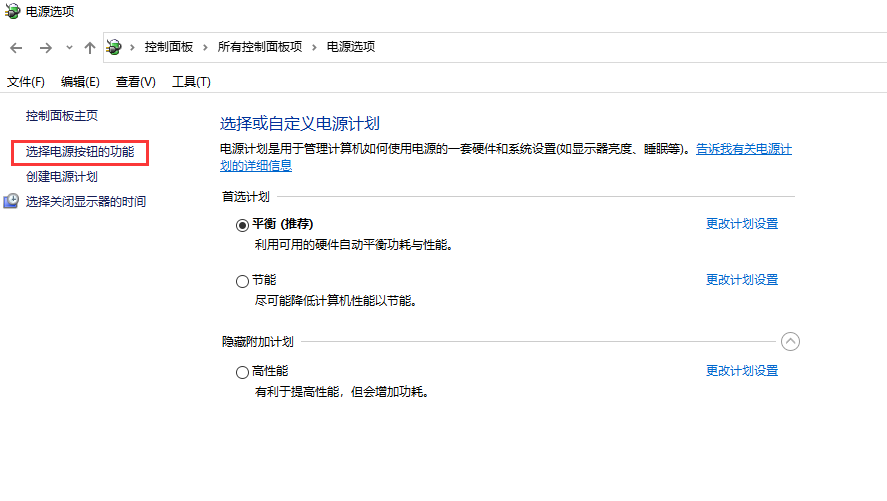Screen dimensions: 887x501
Task: Click description 有利于提高性能，但会增加功耗
Action: click(342, 392)
